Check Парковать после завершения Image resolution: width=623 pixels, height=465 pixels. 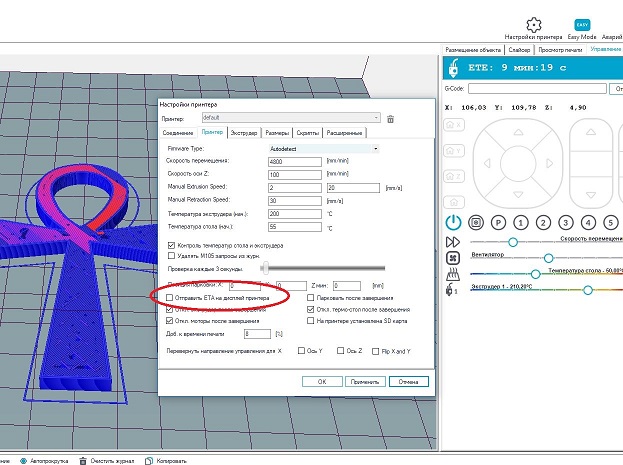(311, 298)
